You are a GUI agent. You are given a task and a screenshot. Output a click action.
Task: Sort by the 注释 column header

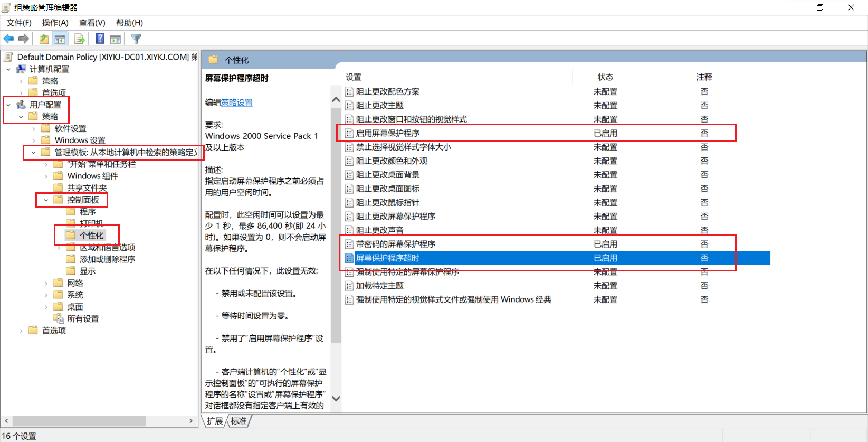[x=704, y=77]
